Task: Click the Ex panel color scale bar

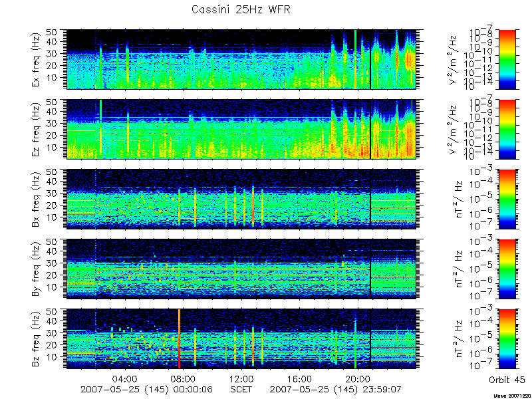Action: tap(507, 59)
